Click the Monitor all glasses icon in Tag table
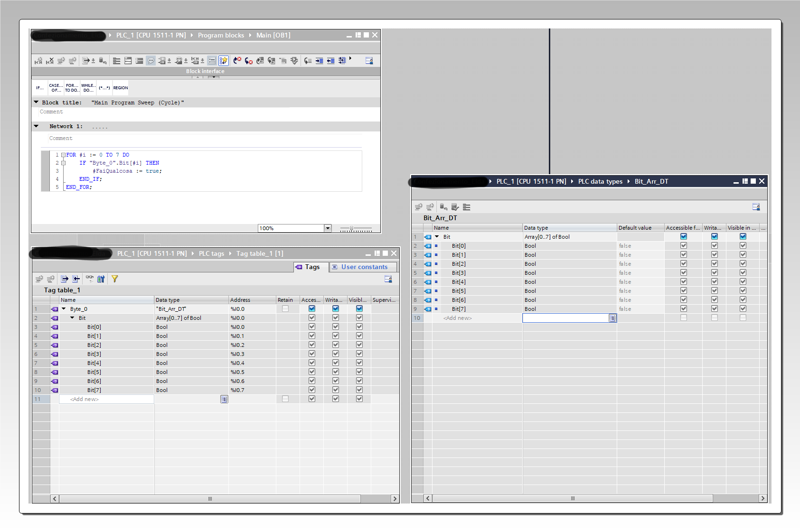The image size is (800, 532). click(x=90, y=279)
